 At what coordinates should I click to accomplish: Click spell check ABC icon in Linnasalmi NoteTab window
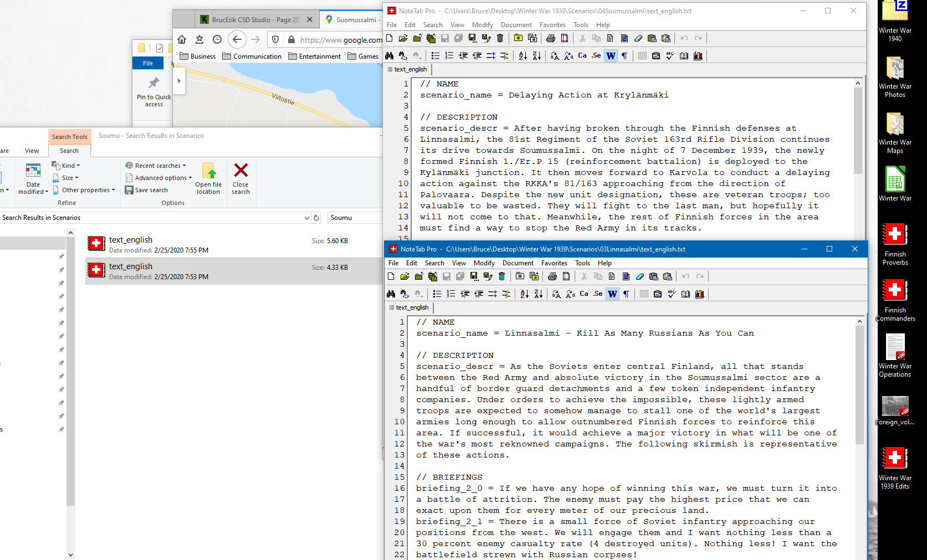pos(672,294)
